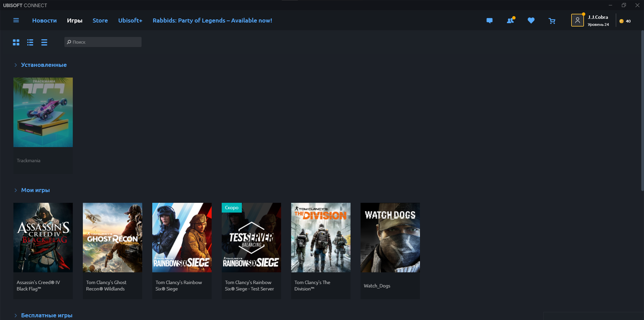Restore down the Ubisoft Connect window
The width and height of the screenshot is (644, 320).
pos(624,5)
